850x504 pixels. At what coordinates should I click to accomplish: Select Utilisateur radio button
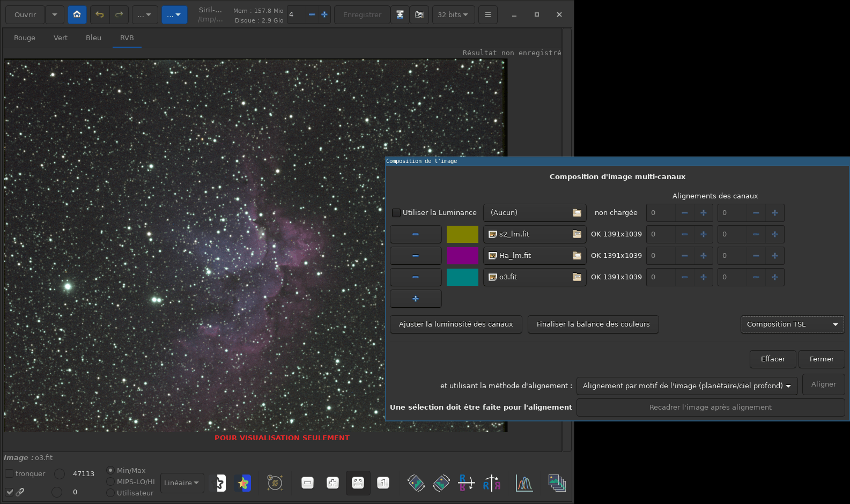click(x=110, y=493)
